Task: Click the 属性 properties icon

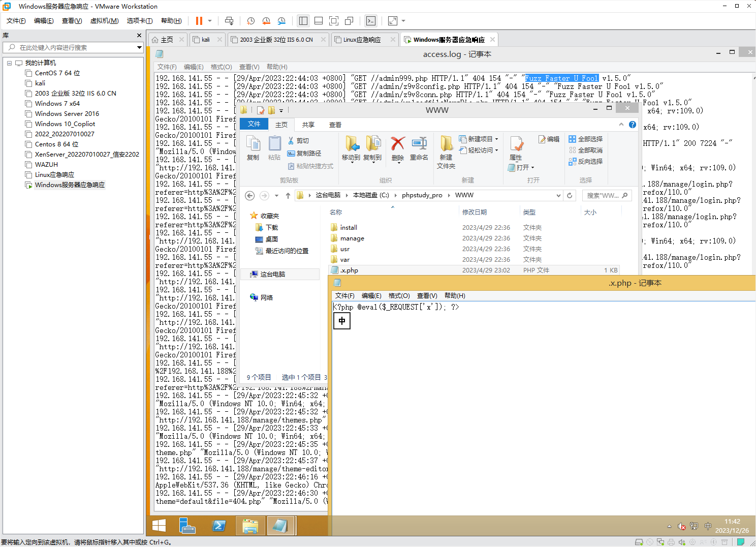Action: (x=516, y=148)
